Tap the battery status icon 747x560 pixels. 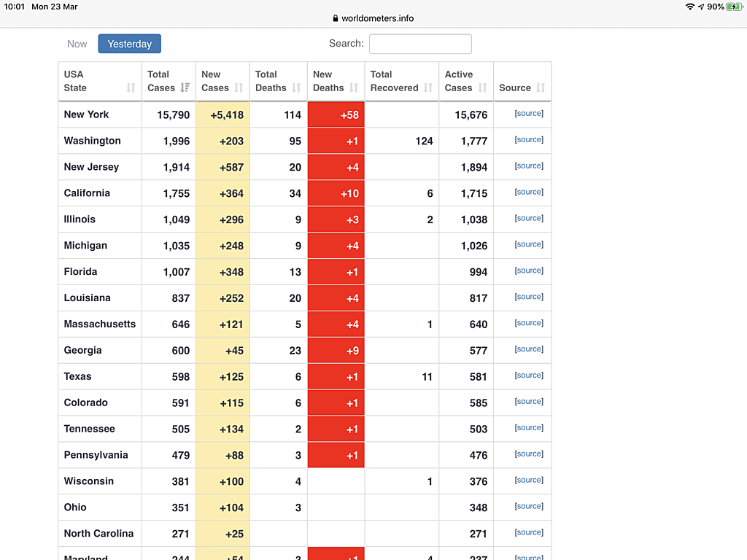point(734,7)
